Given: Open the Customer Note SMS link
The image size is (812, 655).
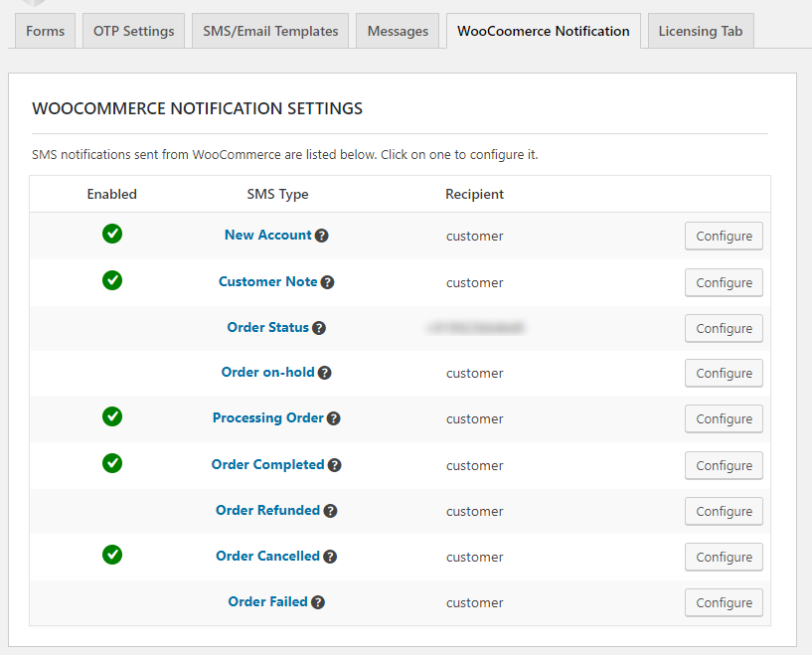Looking at the screenshot, I should click(x=267, y=282).
